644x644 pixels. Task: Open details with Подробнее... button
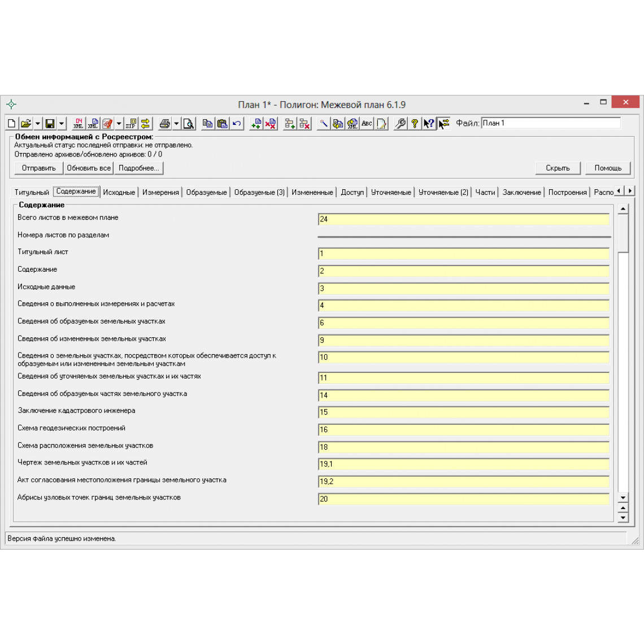139,168
